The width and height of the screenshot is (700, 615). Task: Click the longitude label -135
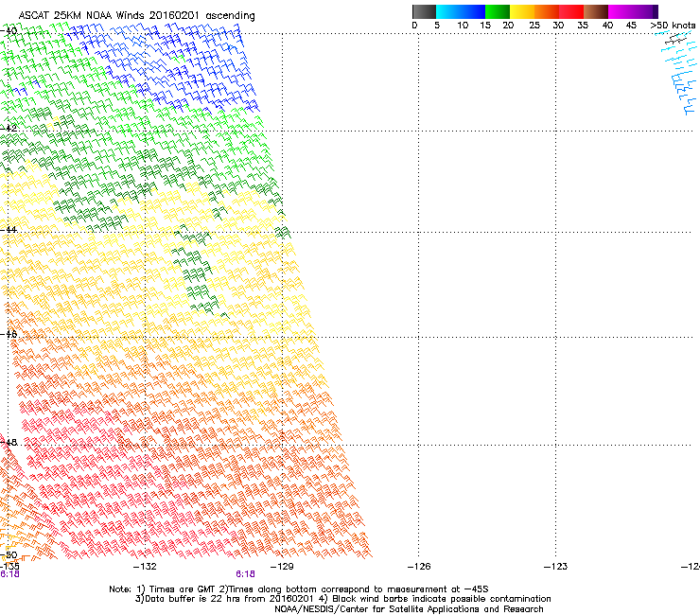pos(9,567)
